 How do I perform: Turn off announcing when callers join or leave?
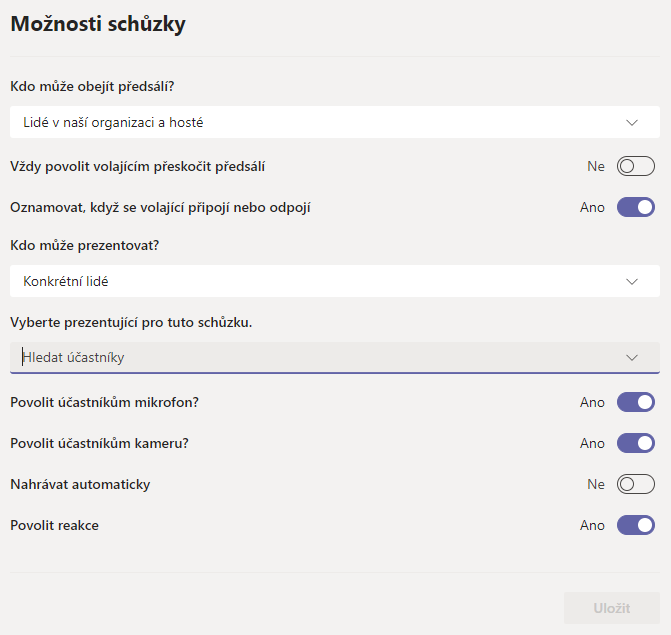pyautogui.click(x=635, y=208)
